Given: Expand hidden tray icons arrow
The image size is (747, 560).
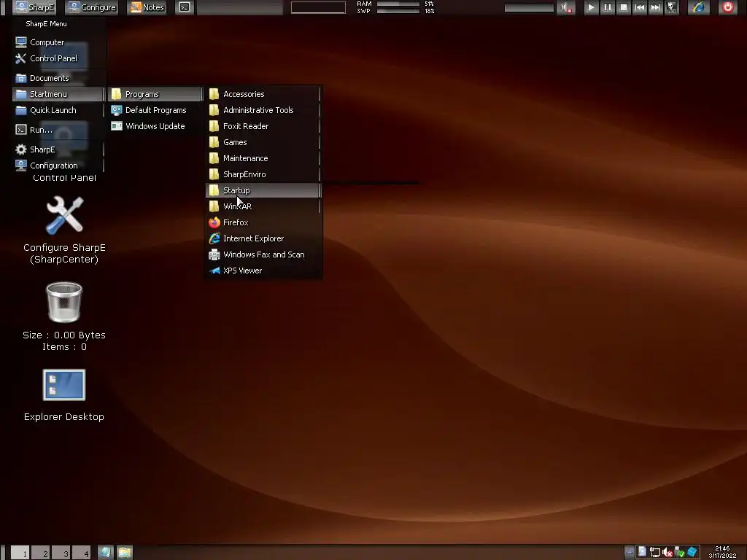Looking at the screenshot, I should 630,553.
